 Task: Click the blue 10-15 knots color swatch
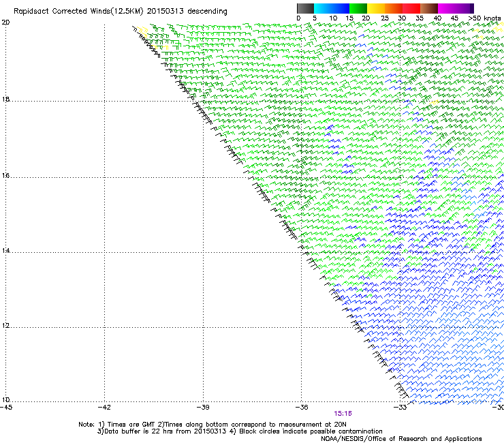(341, 8)
